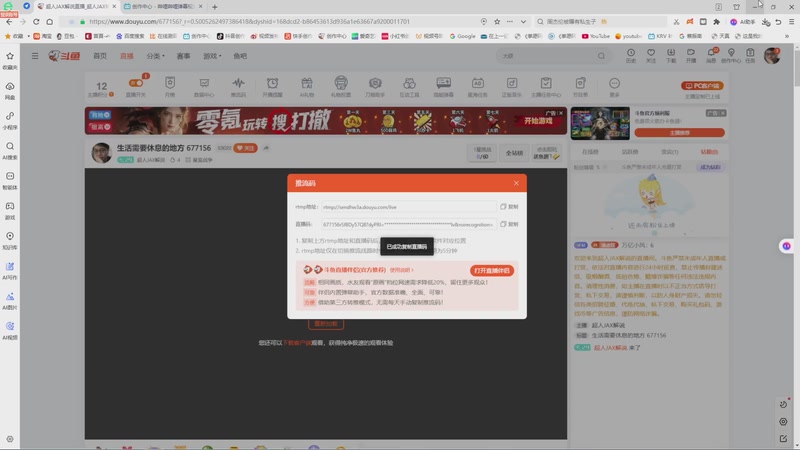
Task: Click 成为粘粉 button in chat panel
Action: 710,167
